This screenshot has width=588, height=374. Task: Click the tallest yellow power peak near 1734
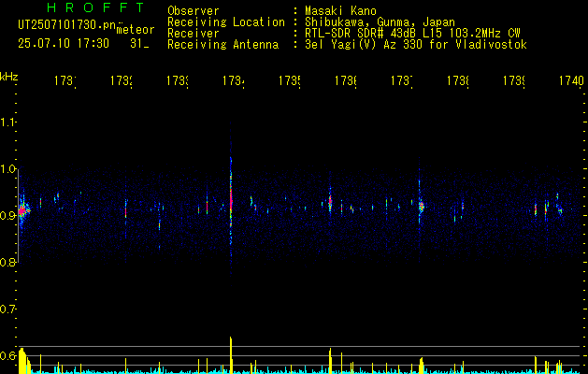231,354
